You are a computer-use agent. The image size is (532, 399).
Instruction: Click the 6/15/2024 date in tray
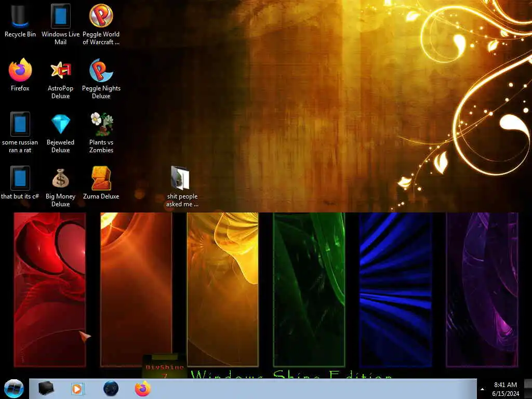point(505,394)
